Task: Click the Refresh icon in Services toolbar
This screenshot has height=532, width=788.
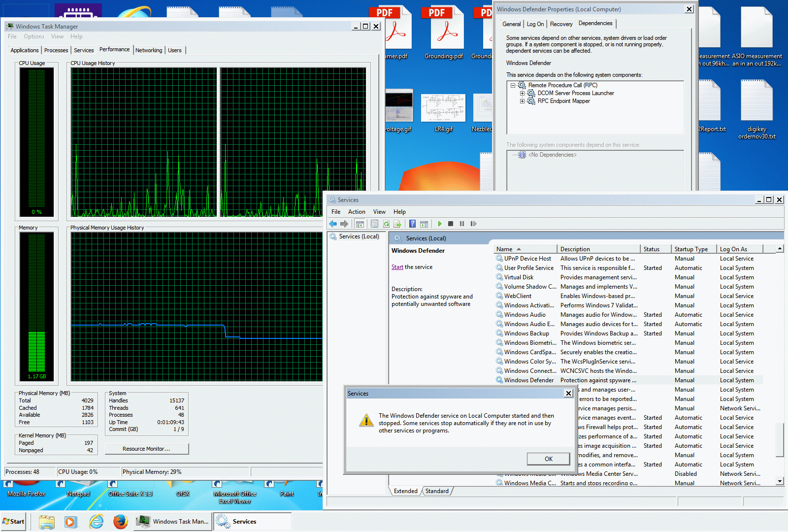Action: click(386, 224)
